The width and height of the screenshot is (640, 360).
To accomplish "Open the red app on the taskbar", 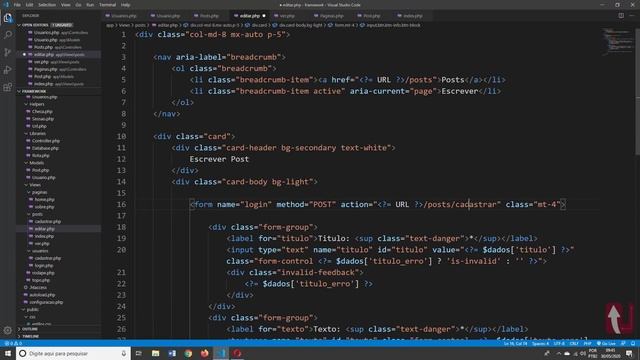I will (x=237, y=353).
